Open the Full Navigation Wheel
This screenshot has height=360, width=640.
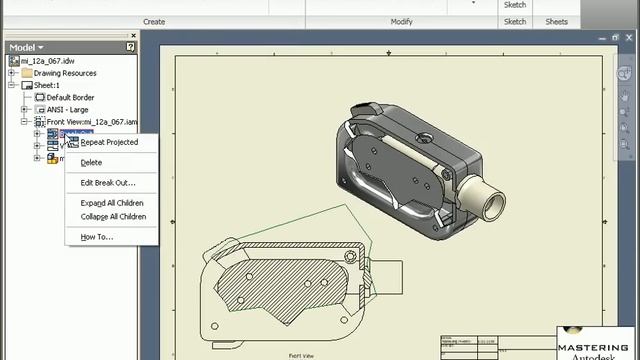point(624,74)
